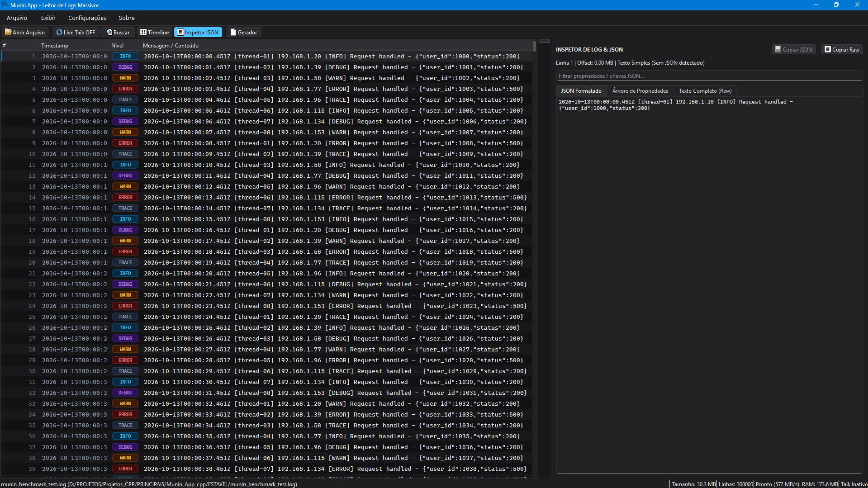The width and height of the screenshot is (868, 488).
Task: Click the log list vertical scrollbar thumb
Action: [x=535, y=46]
